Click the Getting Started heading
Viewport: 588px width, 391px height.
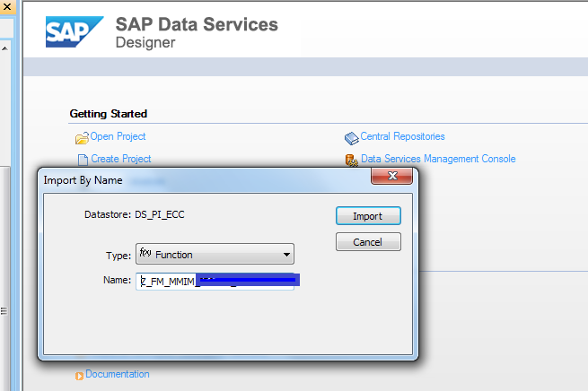(x=109, y=114)
